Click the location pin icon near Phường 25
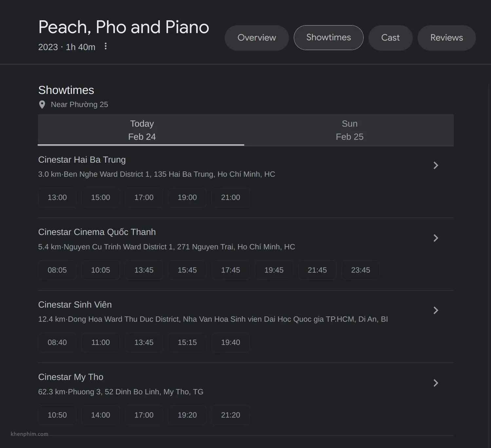 click(42, 105)
